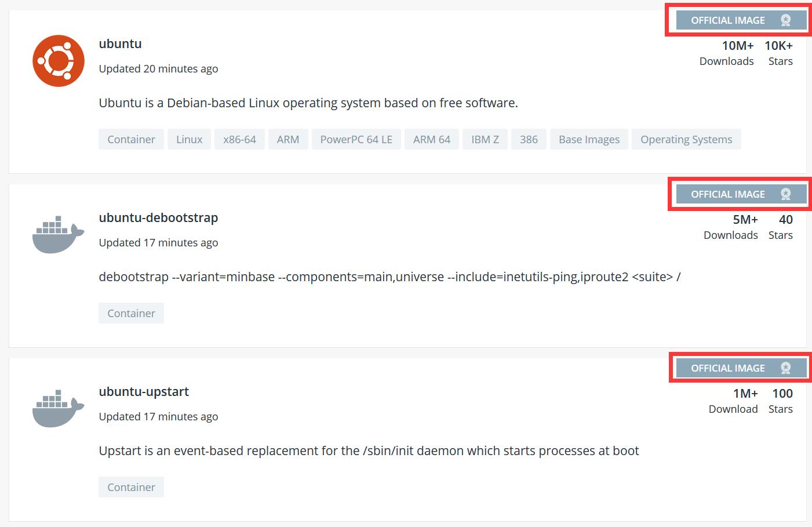
Task: Click the ubuntu-upstart Docker whale icon
Action: 58,408
